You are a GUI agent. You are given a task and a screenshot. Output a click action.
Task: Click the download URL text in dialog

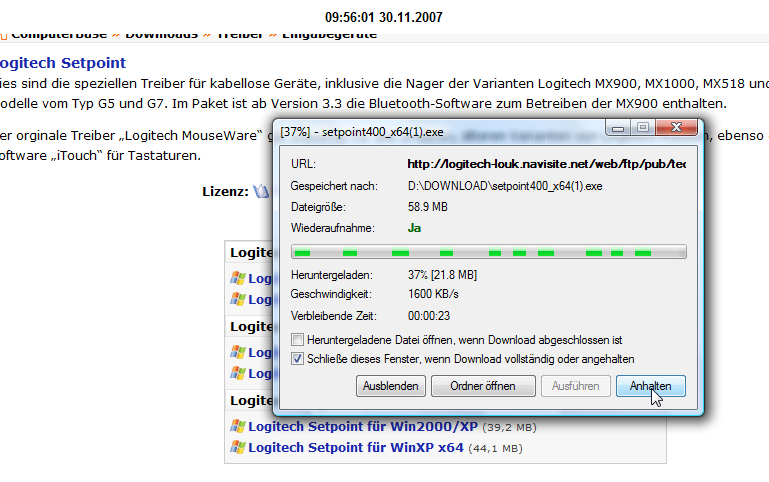[546, 164]
